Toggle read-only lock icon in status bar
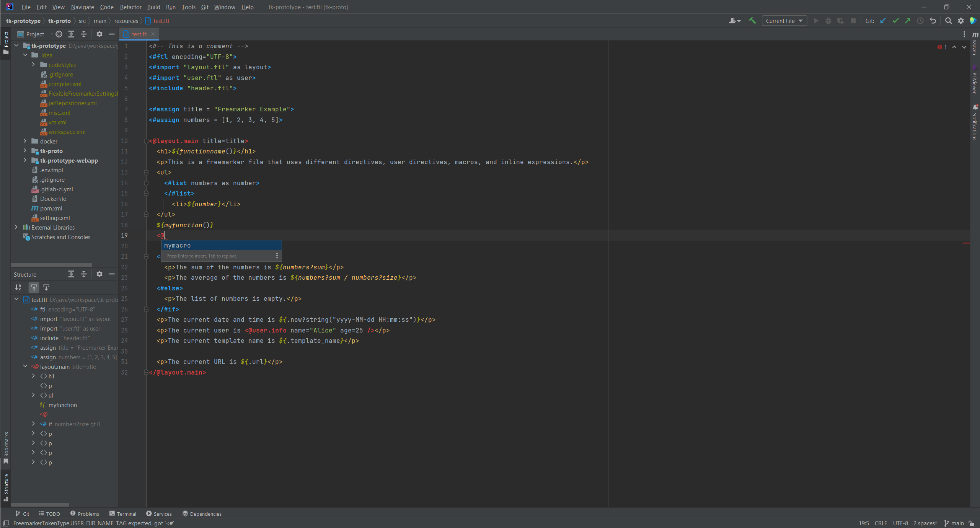The width and height of the screenshot is (980, 528). (972, 523)
